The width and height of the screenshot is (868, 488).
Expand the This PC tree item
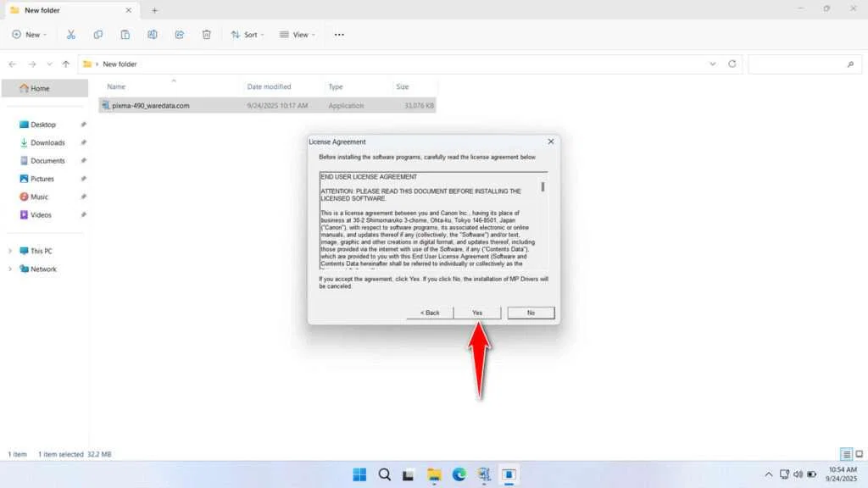(x=10, y=251)
